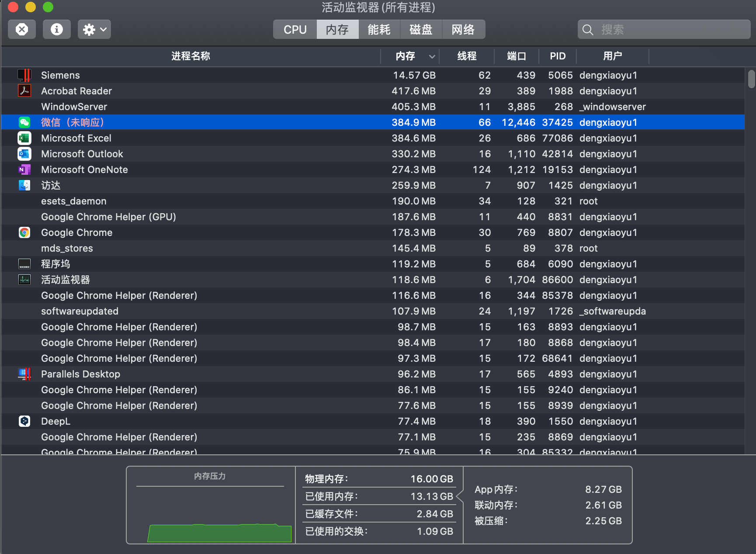Click the _softwareupda user cell
756x554 pixels.
pyautogui.click(x=613, y=311)
